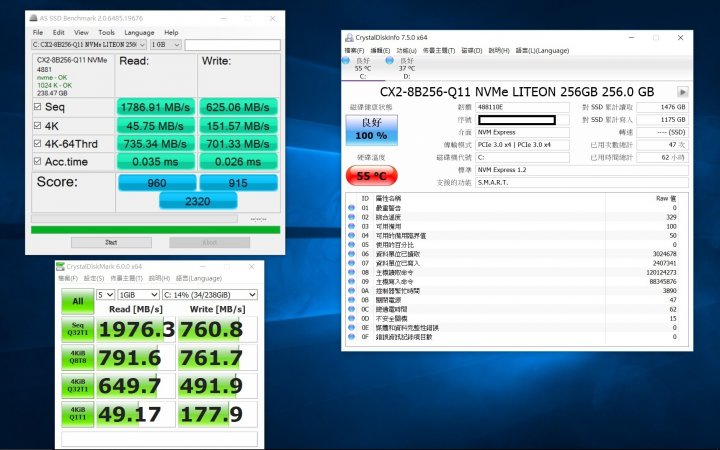Click the firmware field showing 488110E
The width and height of the screenshot is (720, 450).
(523, 107)
